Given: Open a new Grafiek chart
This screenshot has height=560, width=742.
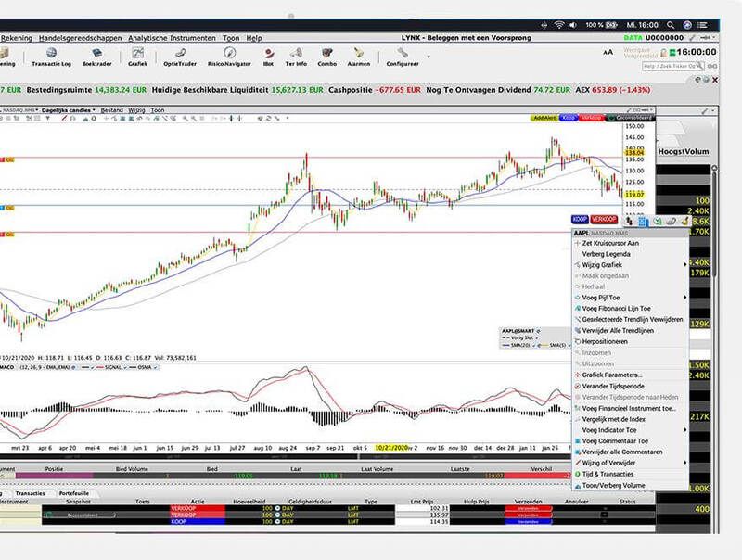Looking at the screenshot, I should click(137, 57).
